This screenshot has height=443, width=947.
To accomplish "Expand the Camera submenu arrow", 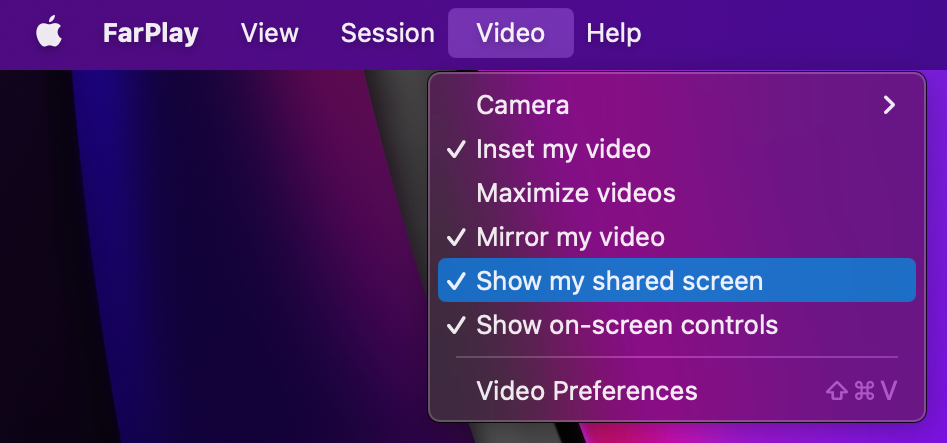I will (889, 105).
